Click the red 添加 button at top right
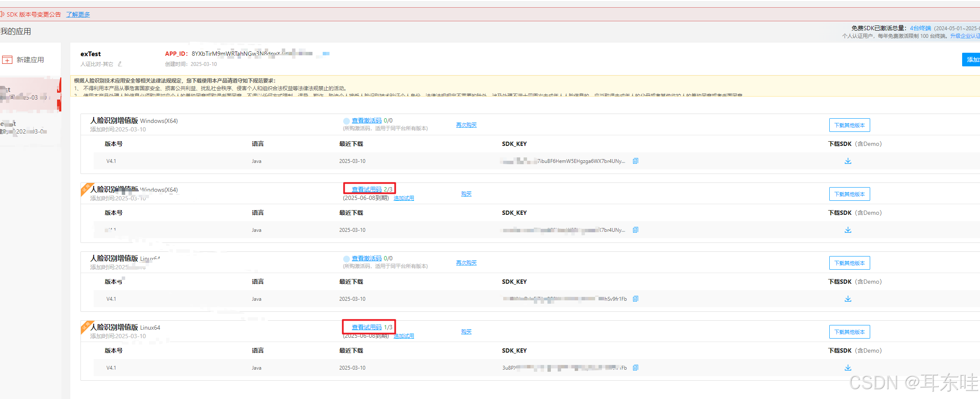Viewport: 980px width, 399px height. tap(972, 60)
